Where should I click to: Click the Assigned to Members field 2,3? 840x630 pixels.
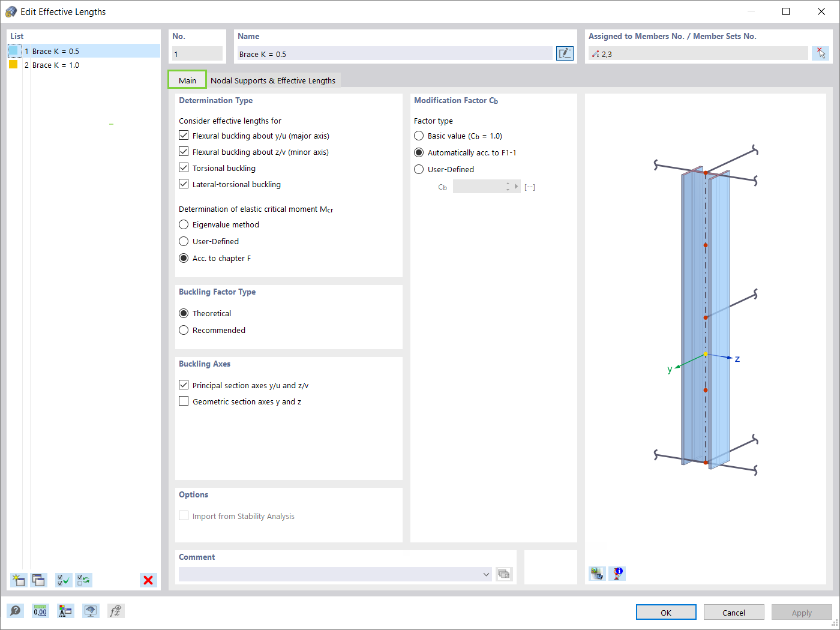698,54
